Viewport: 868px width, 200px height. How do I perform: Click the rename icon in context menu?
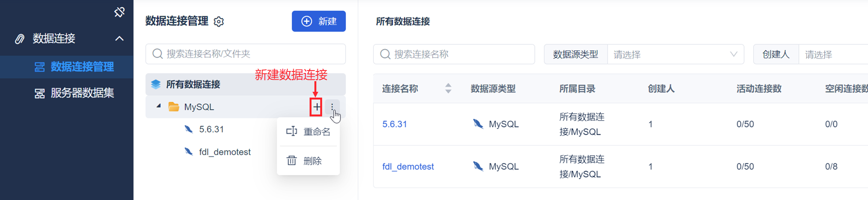[x=292, y=131]
